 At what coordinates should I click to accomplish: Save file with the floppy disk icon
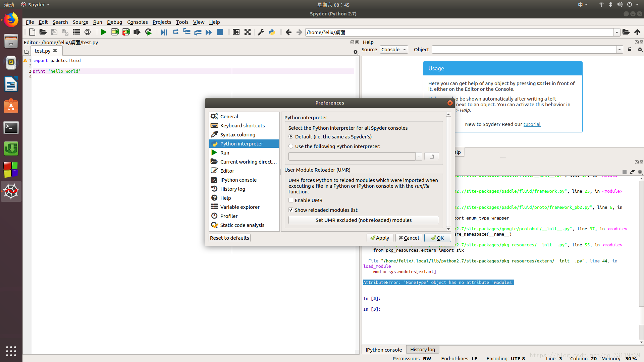coord(54,32)
